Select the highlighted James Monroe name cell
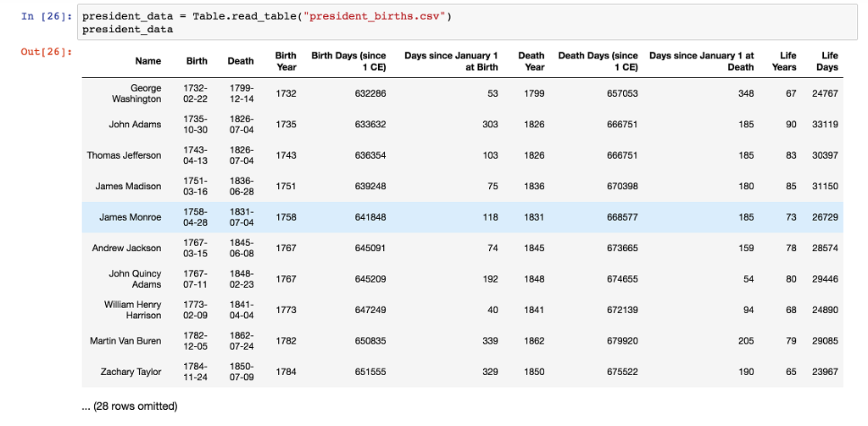This screenshot has width=868, height=426. 130,217
